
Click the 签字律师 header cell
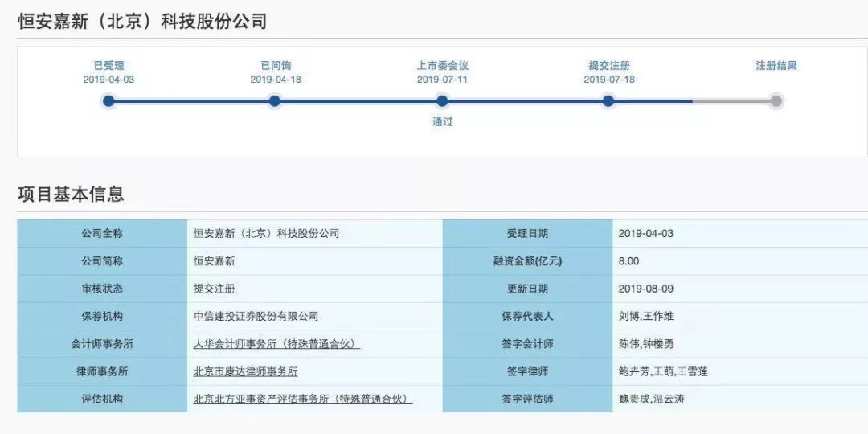pyautogui.click(x=527, y=371)
